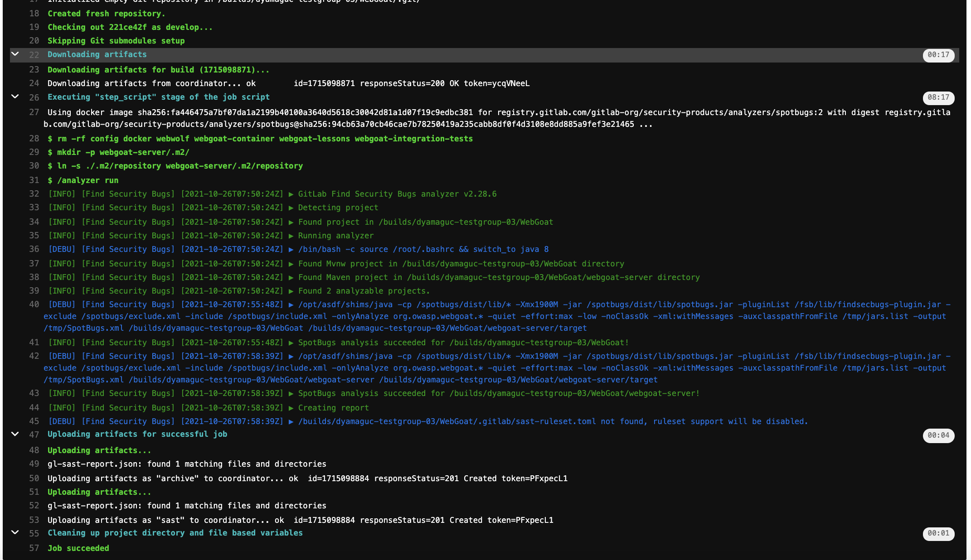Click the 08:17 duration badge

pos(938,97)
